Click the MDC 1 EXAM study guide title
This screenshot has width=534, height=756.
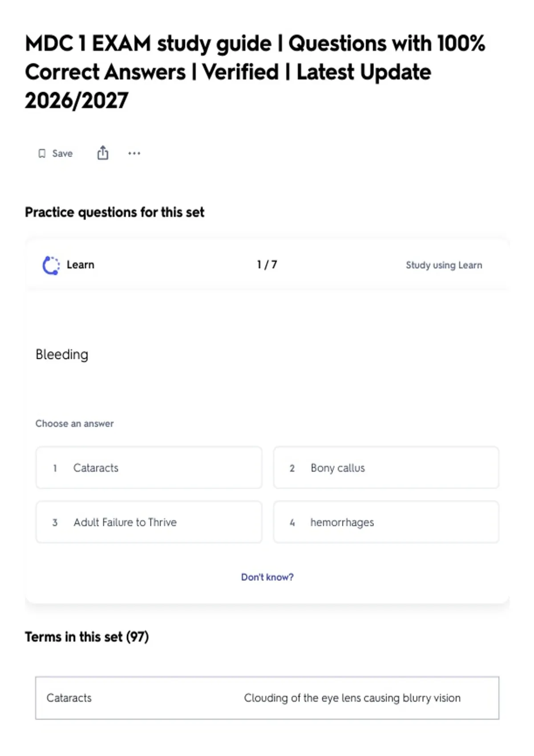pyautogui.click(x=255, y=72)
